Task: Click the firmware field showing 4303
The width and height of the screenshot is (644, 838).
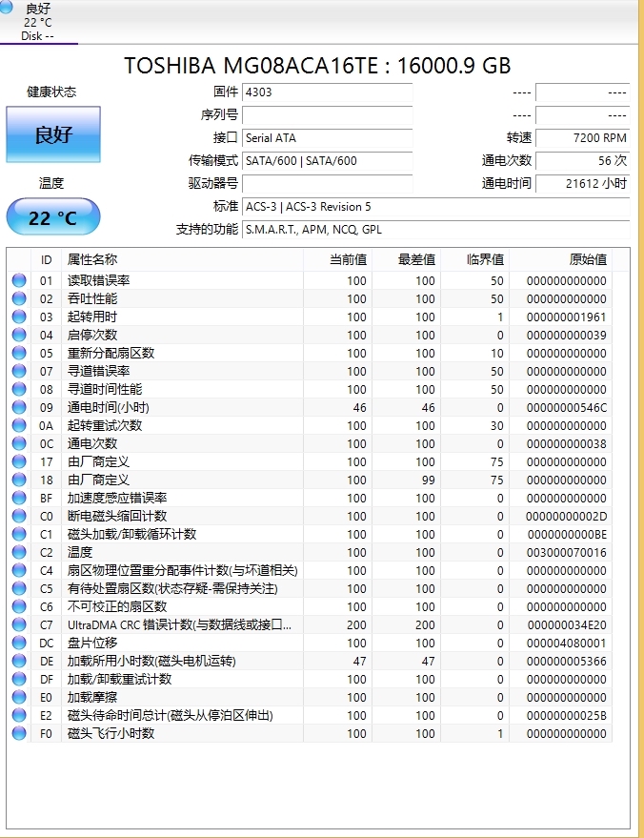Action: point(328,92)
